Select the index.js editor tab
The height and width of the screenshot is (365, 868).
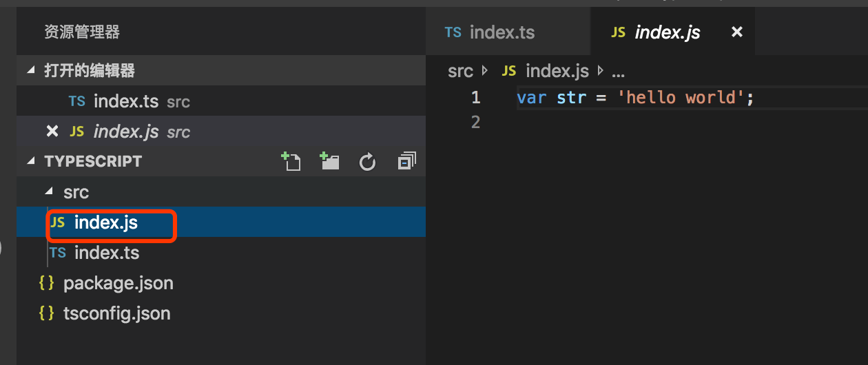click(x=667, y=32)
